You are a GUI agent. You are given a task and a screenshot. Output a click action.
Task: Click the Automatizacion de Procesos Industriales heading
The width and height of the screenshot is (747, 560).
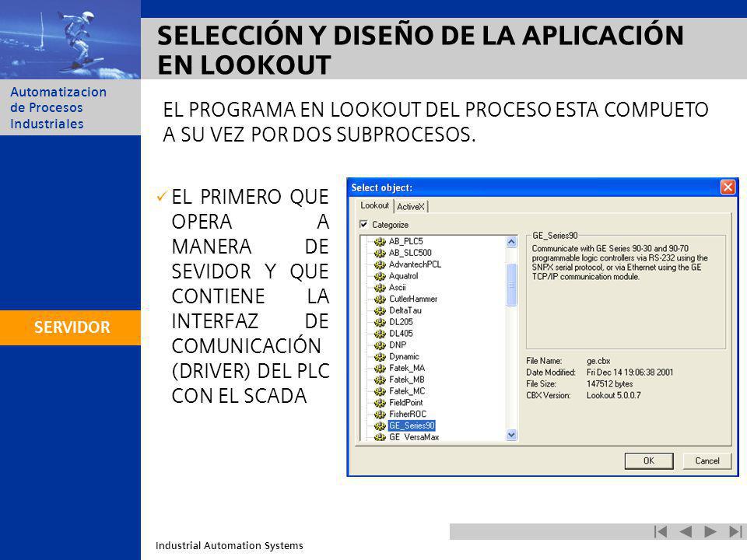[x=58, y=107]
